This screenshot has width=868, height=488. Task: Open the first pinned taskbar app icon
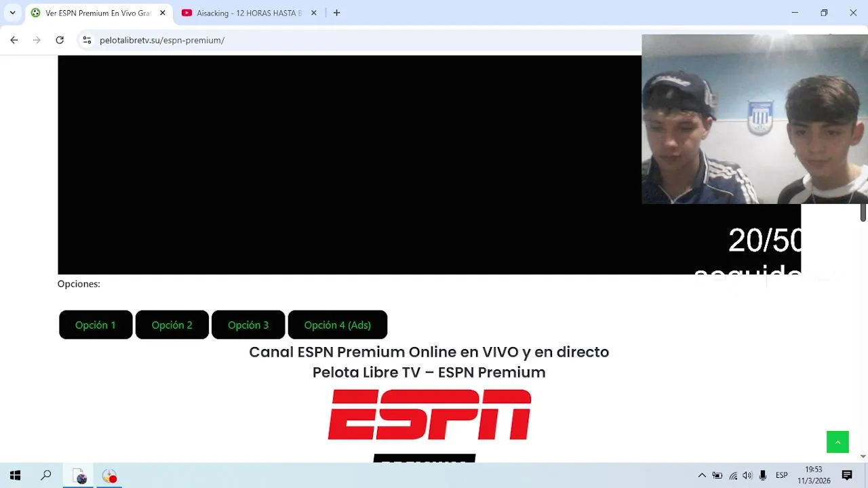[80, 476]
